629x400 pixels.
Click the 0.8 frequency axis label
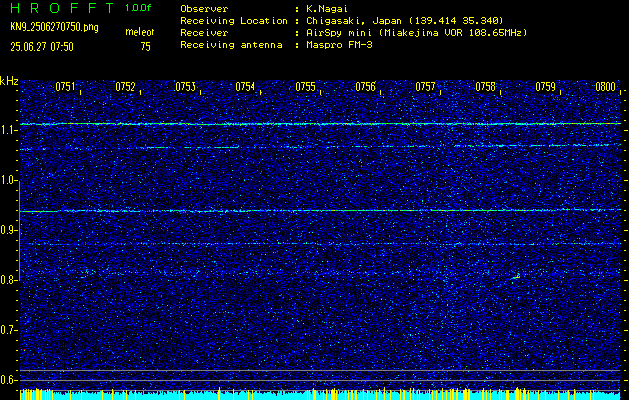(x=7, y=280)
